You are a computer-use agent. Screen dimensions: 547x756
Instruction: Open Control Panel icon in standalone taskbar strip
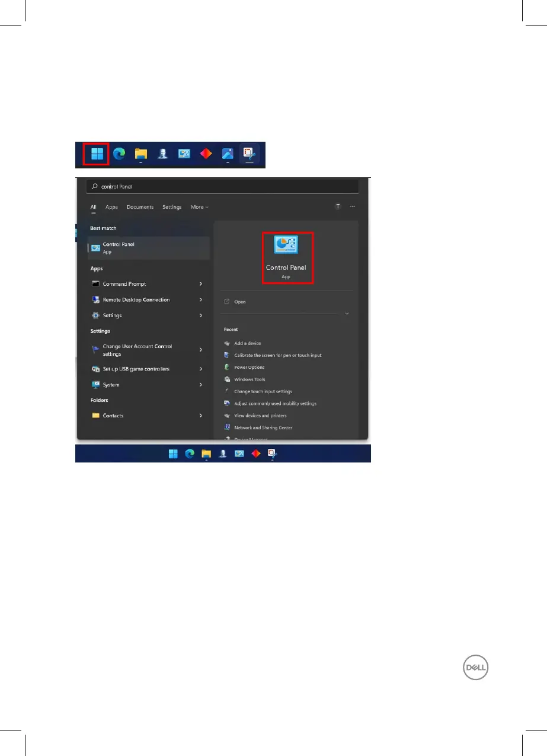coord(184,155)
